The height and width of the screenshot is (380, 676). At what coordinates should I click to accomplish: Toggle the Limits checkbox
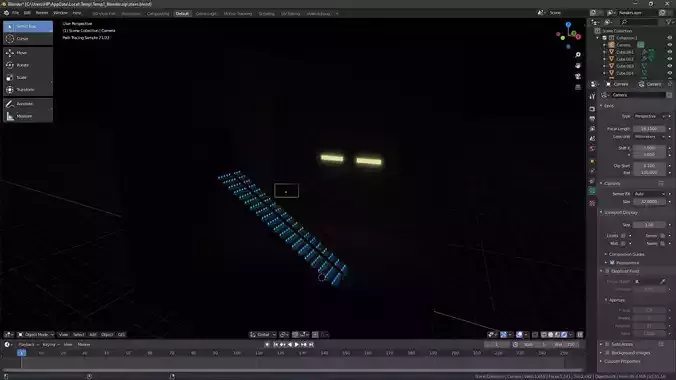tap(623, 236)
